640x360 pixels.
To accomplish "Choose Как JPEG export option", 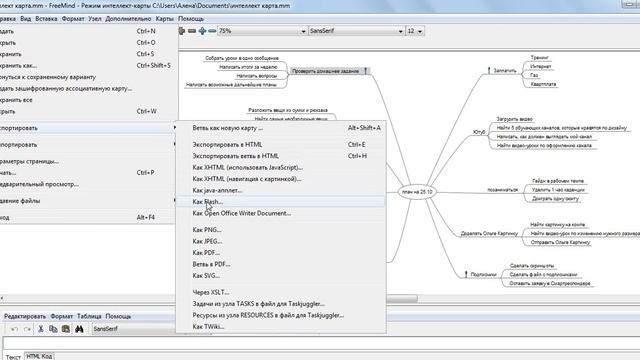I will [281, 241].
